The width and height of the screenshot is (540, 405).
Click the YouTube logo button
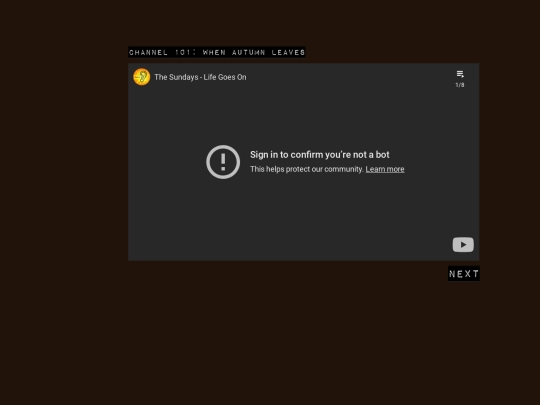tap(463, 245)
